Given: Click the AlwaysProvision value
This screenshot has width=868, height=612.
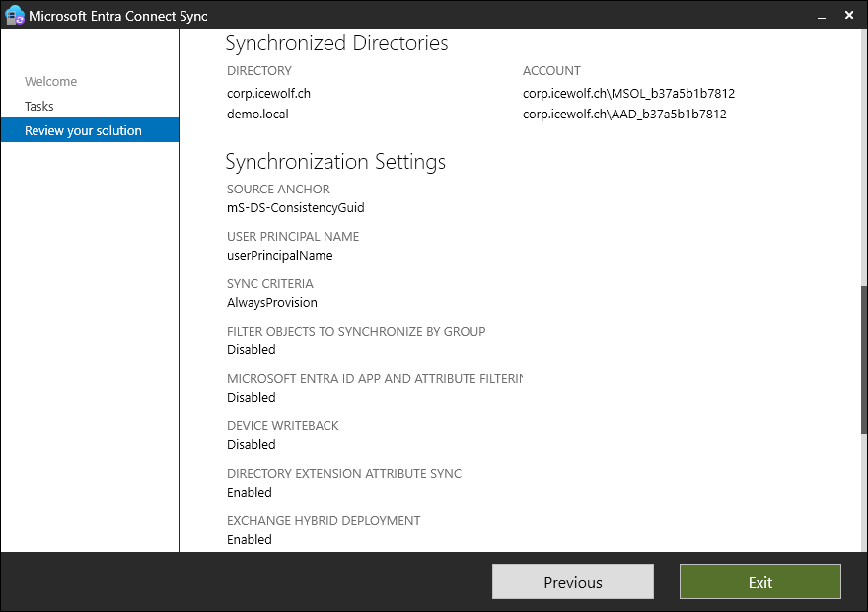Looking at the screenshot, I should click(272, 303).
